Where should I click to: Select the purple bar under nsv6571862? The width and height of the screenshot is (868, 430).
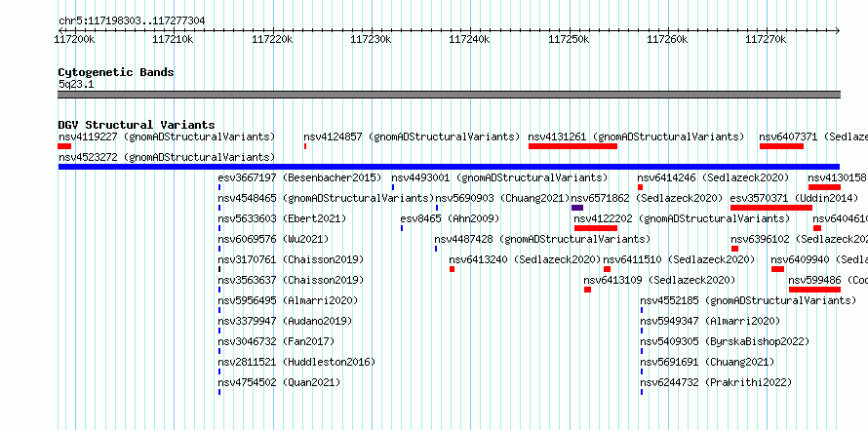[x=577, y=208]
